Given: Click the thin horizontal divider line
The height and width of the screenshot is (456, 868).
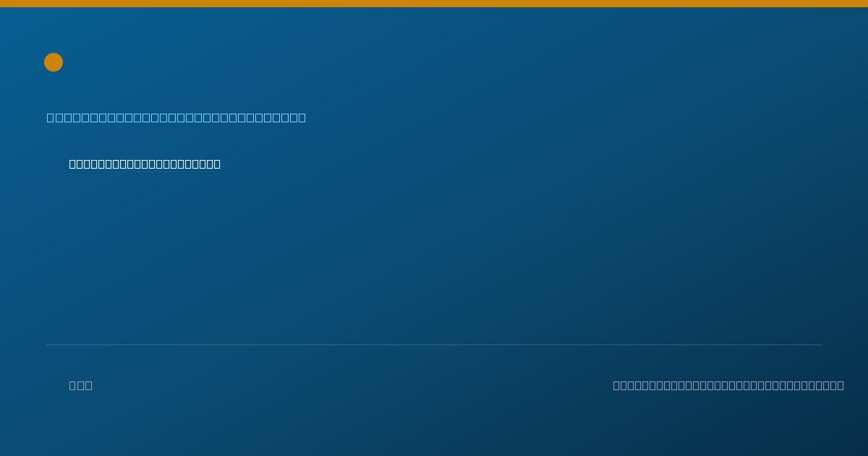Looking at the screenshot, I should 434,345.
